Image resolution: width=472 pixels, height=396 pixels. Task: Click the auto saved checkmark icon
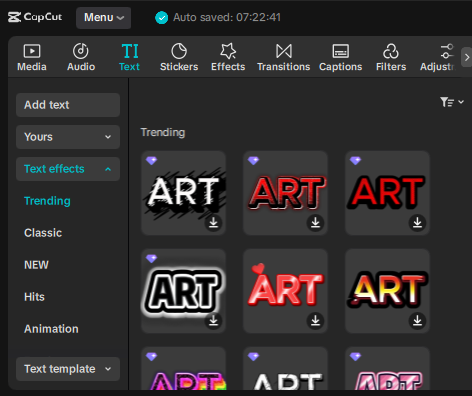[x=162, y=18]
